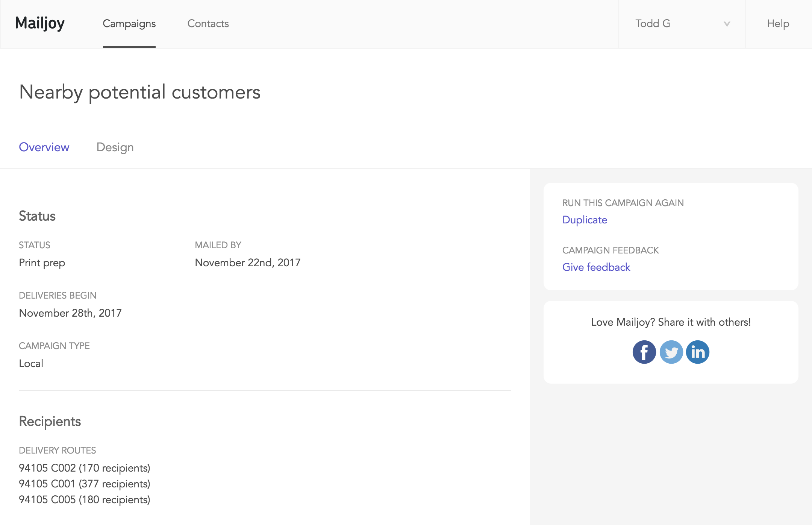This screenshot has width=812, height=525.
Task: Click the 'CAMPAIGN FEEDBACK' label
Action: (x=611, y=250)
